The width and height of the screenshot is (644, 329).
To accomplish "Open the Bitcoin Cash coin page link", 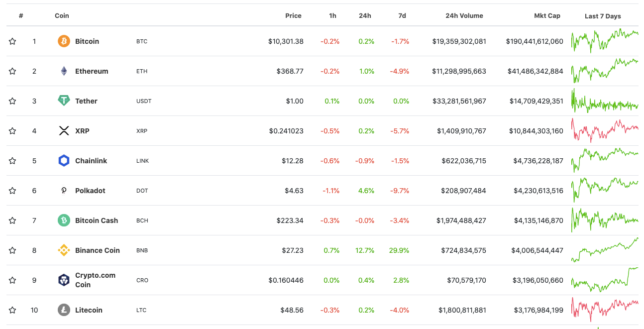I will (97, 220).
